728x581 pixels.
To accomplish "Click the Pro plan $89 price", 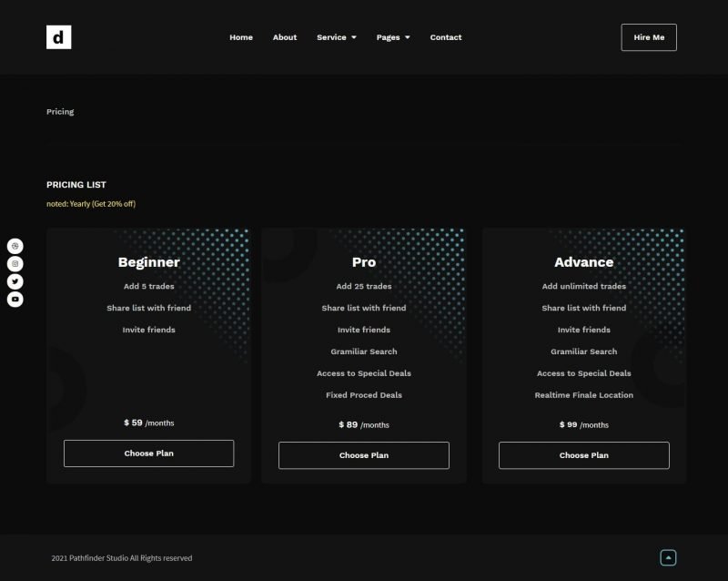I will pyautogui.click(x=364, y=424).
